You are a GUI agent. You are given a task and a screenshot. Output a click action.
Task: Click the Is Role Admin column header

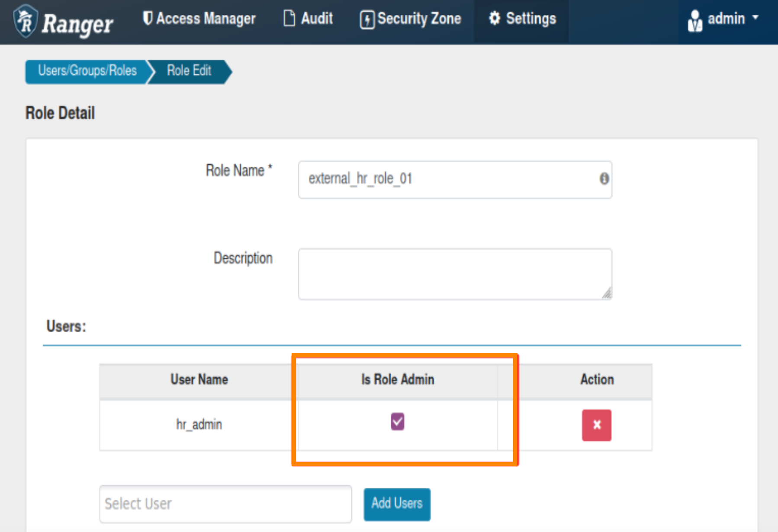pos(398,380)
